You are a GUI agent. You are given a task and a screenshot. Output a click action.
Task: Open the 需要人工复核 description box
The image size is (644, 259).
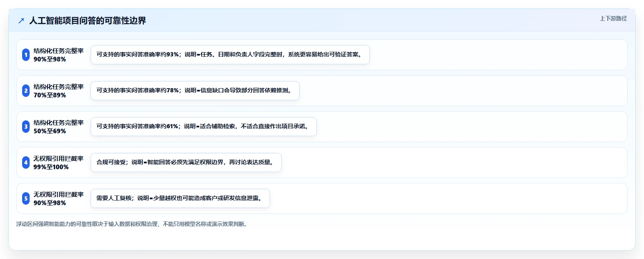[x=180, y=198]
